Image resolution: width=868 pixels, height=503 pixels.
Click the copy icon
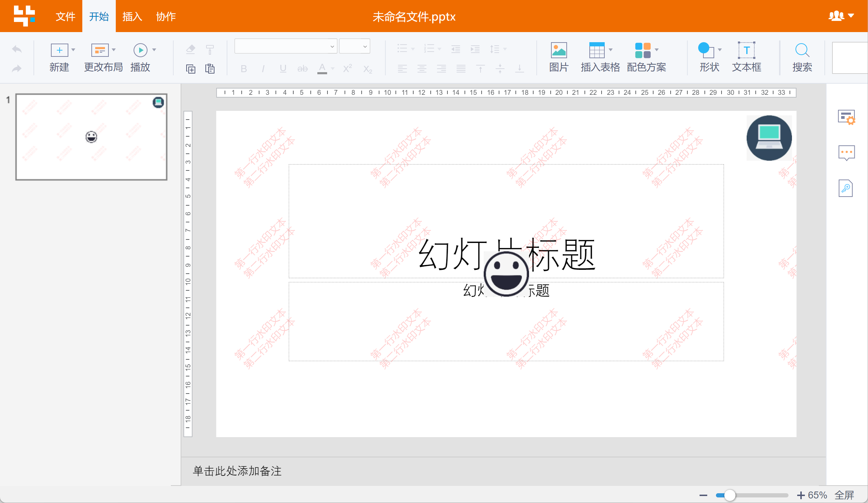tap(190, 69)
